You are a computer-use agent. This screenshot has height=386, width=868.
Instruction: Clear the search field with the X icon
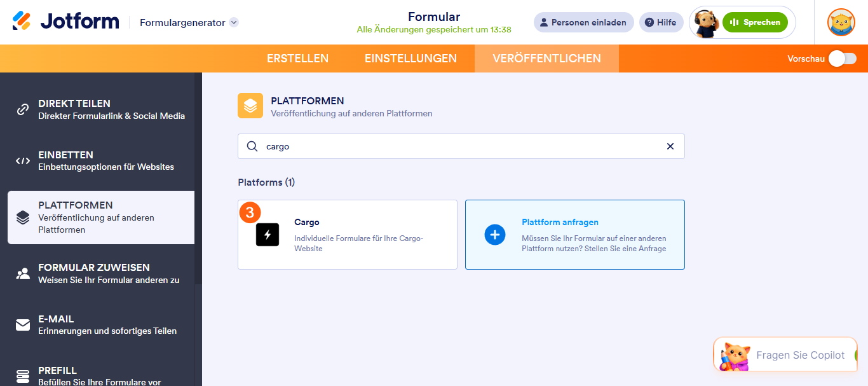(x=670, y=146)
